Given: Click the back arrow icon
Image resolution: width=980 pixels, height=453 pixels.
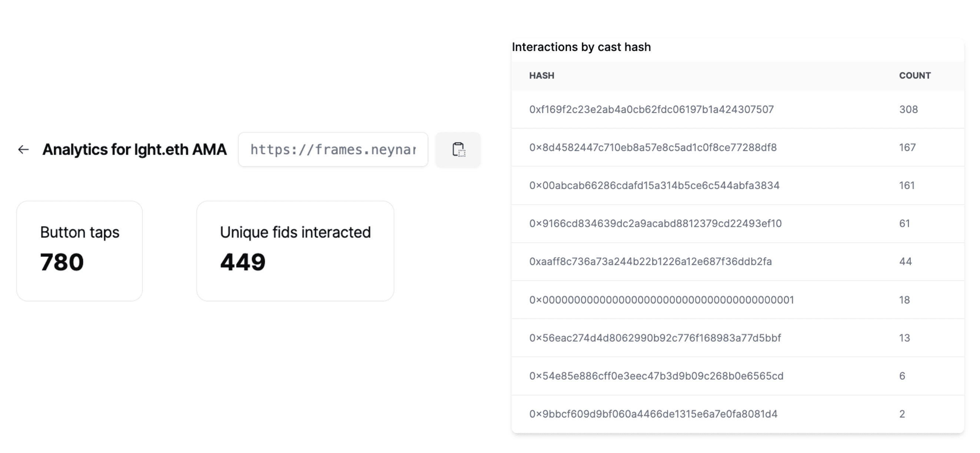Looking at the screenshot, I should [x=24, y=150].
